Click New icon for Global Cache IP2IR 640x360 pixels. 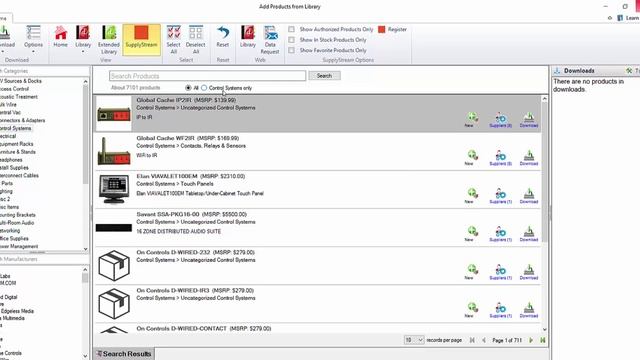[x=472, y=119]
